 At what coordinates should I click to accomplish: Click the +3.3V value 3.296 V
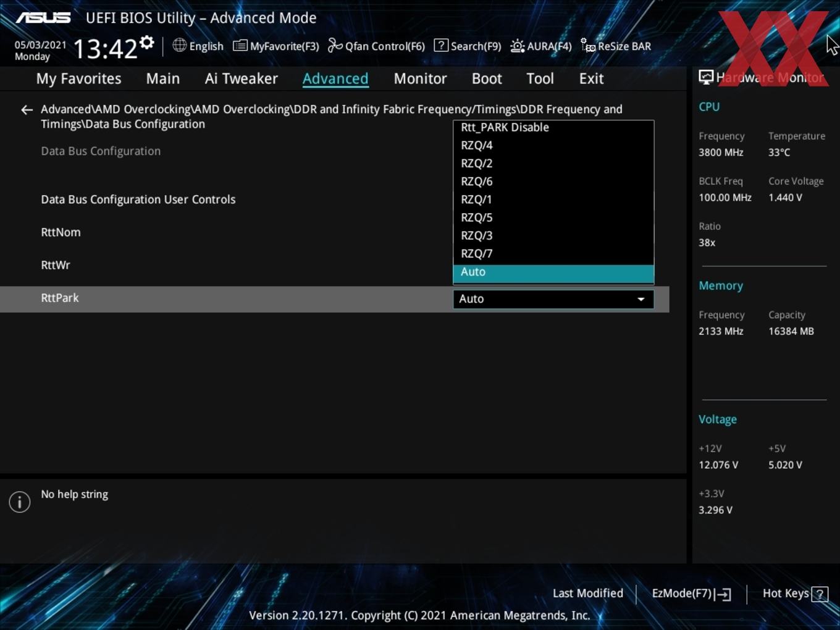tap(715, 510)
